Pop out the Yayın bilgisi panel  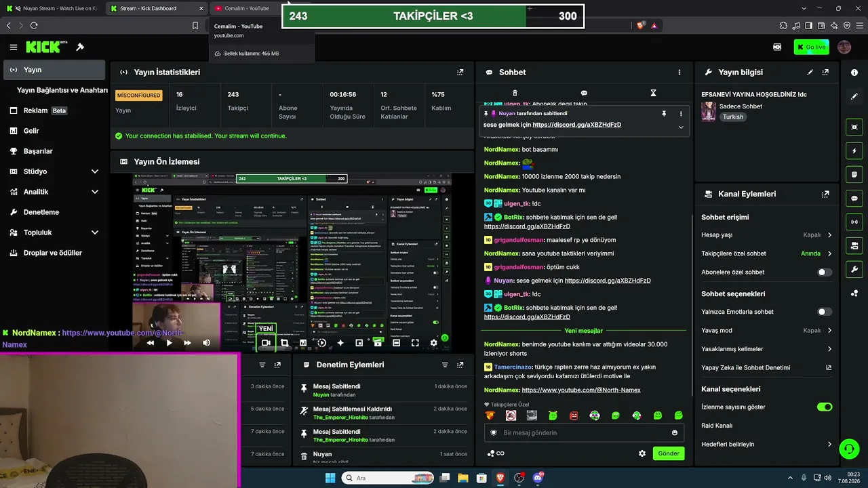tap(825, 72)
